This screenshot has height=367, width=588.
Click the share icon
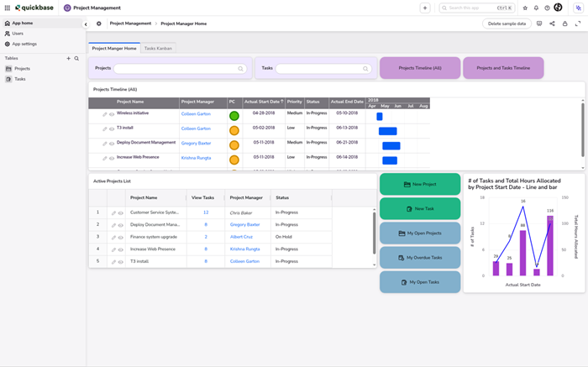coord(552,24)
